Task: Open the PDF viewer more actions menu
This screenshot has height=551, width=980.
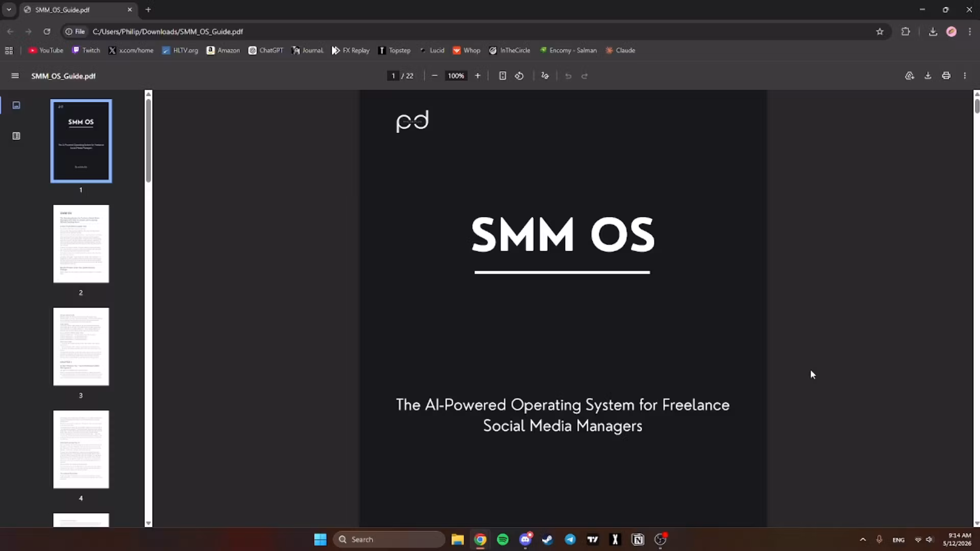Action: (964, 76)
